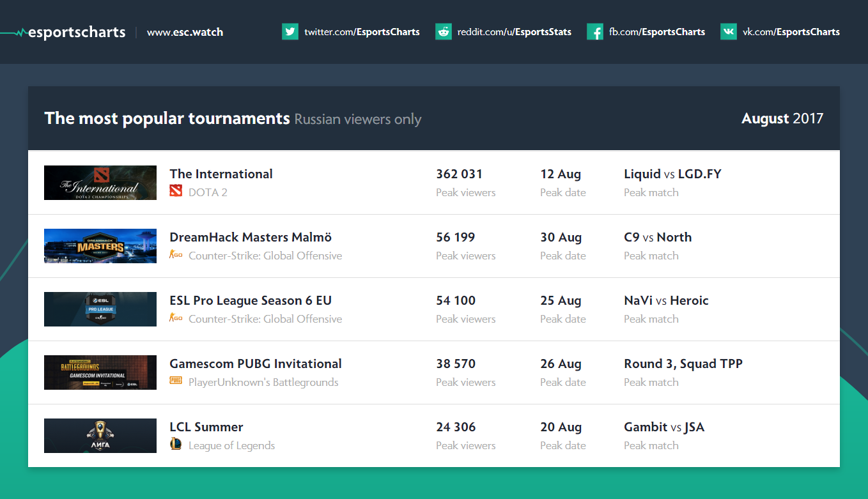Click the Facebook f icon

pyautogui.click(x=595, y=31)
